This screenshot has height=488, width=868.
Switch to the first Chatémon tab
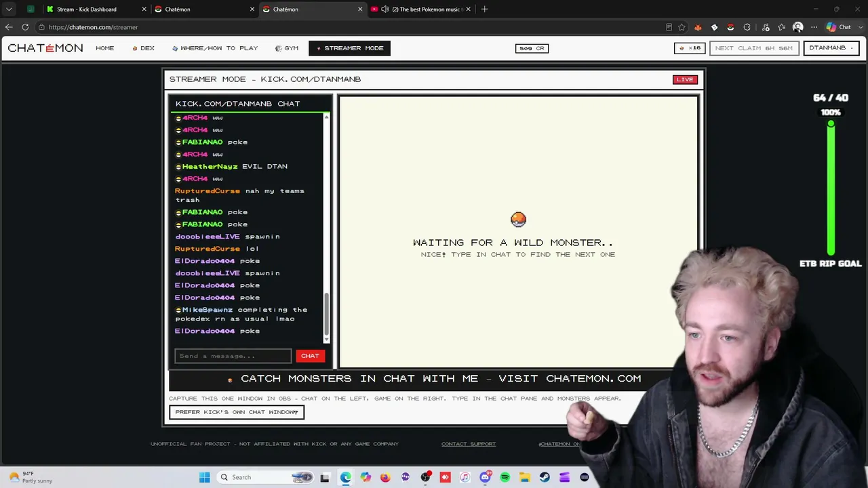[x=203, y=9]
